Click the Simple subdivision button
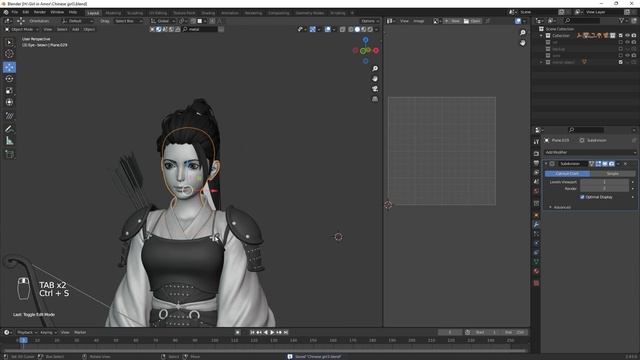 coord(613,173)
